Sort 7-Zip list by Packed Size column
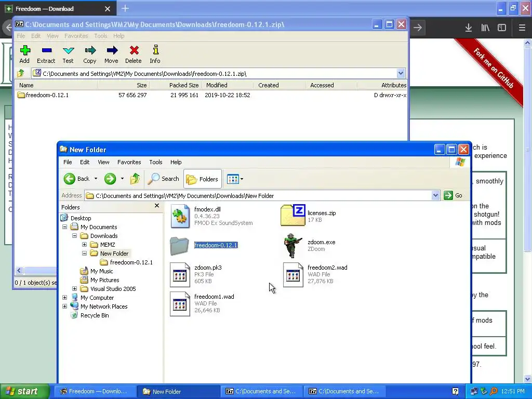Screen dimensions: 532x399 pyautogui.click(x=183, y=85)
